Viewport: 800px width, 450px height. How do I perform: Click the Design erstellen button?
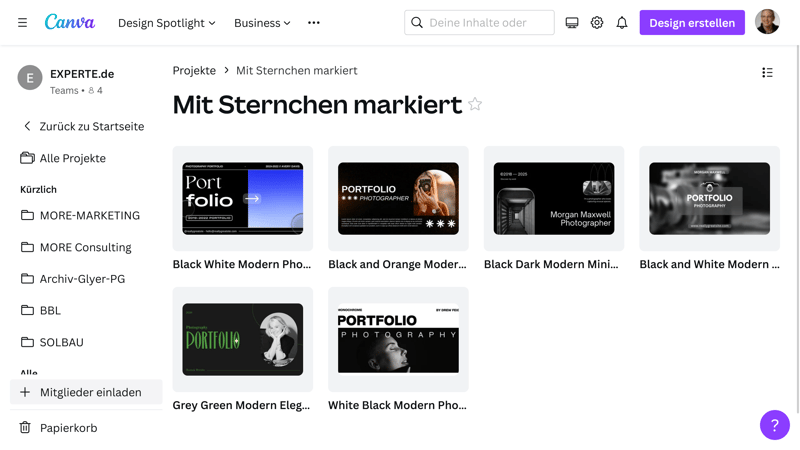coord(692,22)
